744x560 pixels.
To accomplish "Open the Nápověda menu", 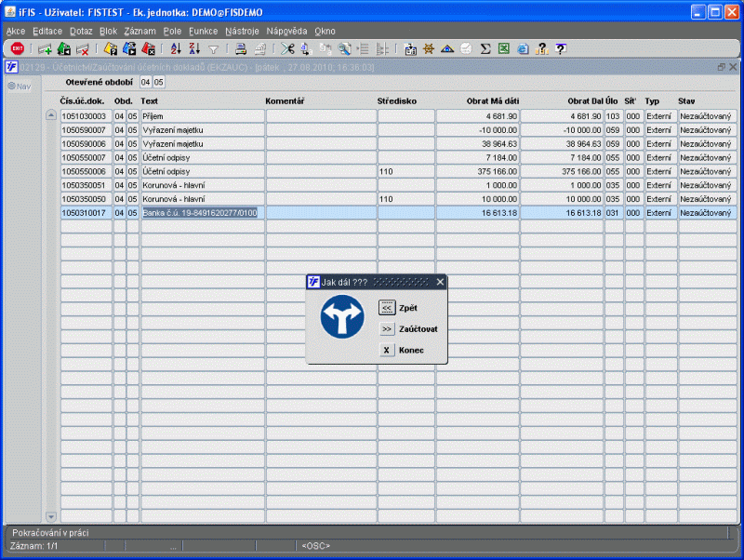I will 286,31.
